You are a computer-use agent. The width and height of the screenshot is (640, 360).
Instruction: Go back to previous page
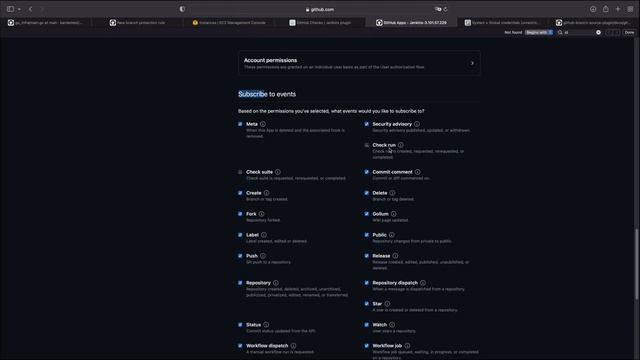click(30, 9)
